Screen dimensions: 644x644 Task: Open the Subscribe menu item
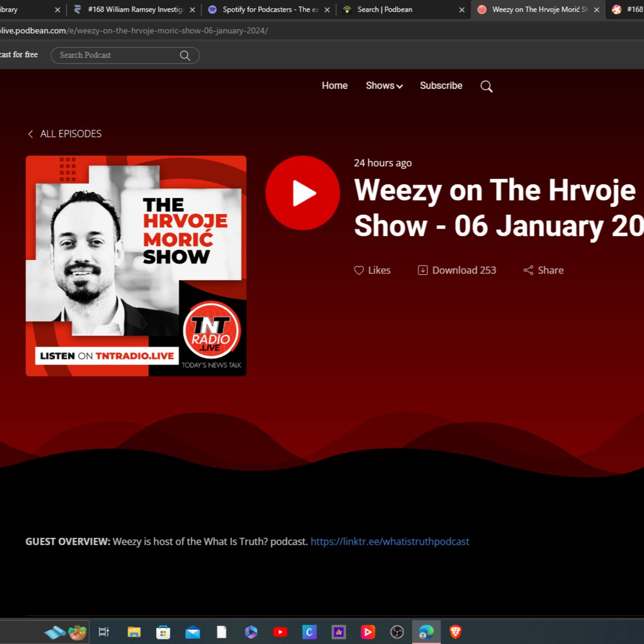441,86
